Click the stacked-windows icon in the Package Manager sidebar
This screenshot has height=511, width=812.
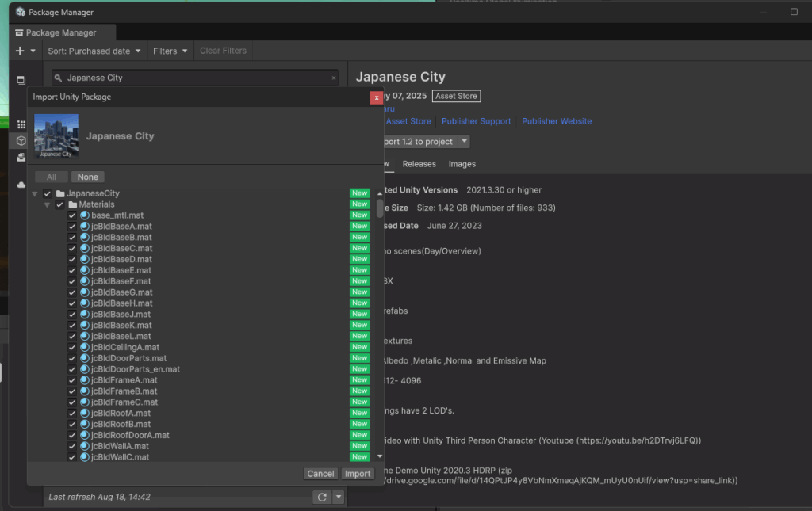click(x=21, y=80)
